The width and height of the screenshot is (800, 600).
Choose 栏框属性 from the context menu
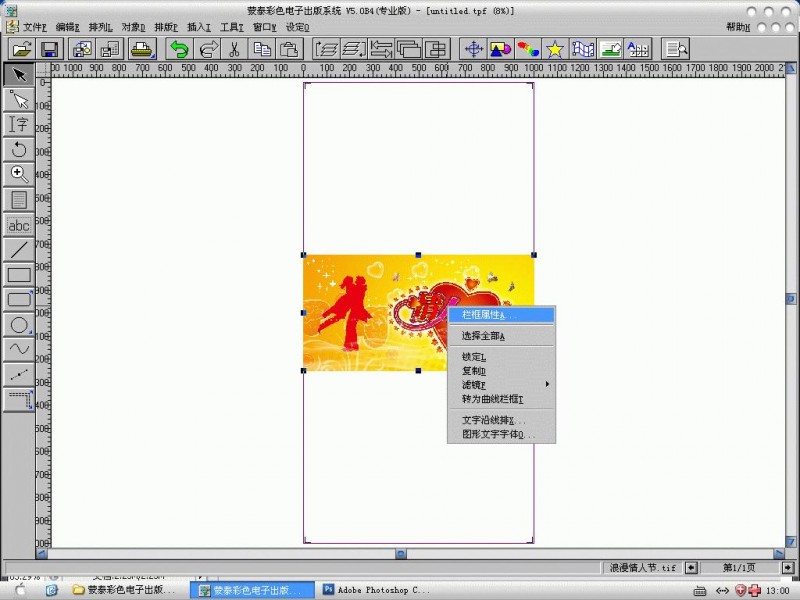484,315
